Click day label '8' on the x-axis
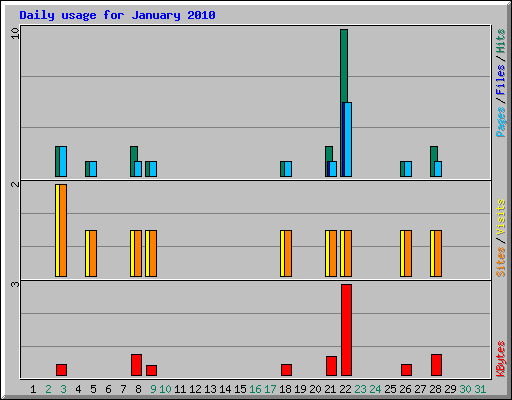This screenshot has height=400, width=512. (138, 389)
